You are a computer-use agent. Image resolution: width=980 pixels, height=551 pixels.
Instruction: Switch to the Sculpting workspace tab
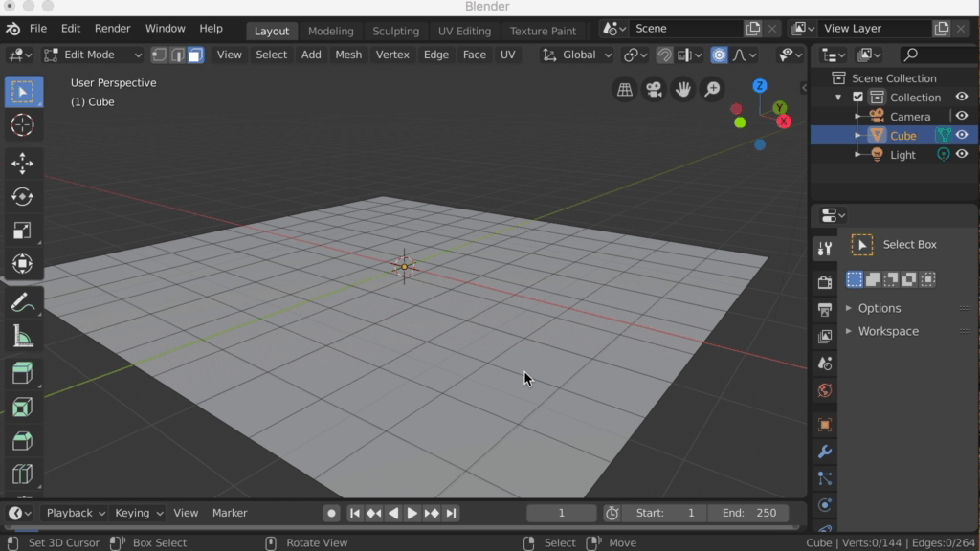pyautogui.click(x=395, y=31)
